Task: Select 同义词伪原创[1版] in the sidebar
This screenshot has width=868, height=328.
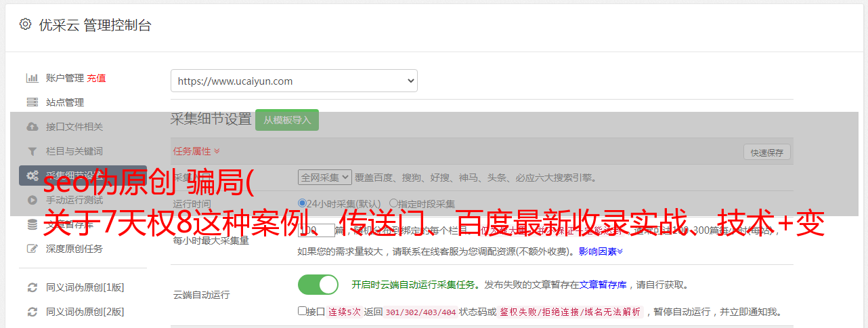Action: tap(85, 287)
